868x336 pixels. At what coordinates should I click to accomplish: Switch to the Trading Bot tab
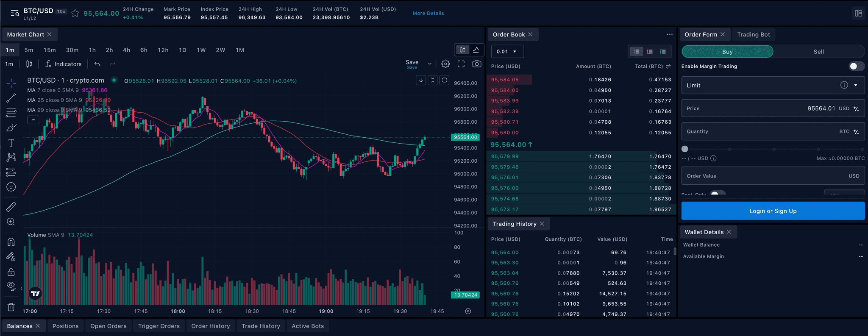(x=753, y=34)
